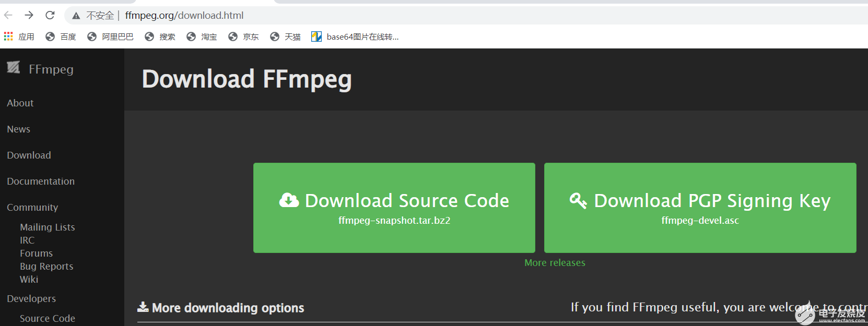Open Source Code under Developers
Image resolution: width=868 pixels, height=326 pixels.
48,318
